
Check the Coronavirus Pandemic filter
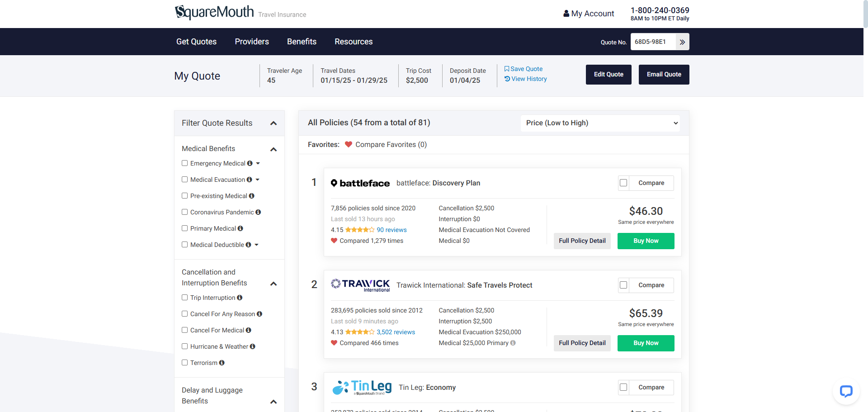pyautogui.click(x=184, y=212)
